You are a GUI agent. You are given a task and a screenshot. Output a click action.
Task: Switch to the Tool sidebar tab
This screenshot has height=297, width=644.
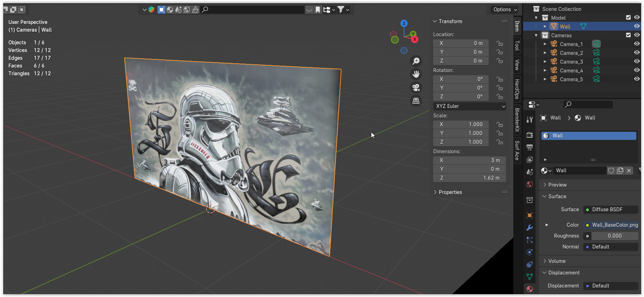517,46
